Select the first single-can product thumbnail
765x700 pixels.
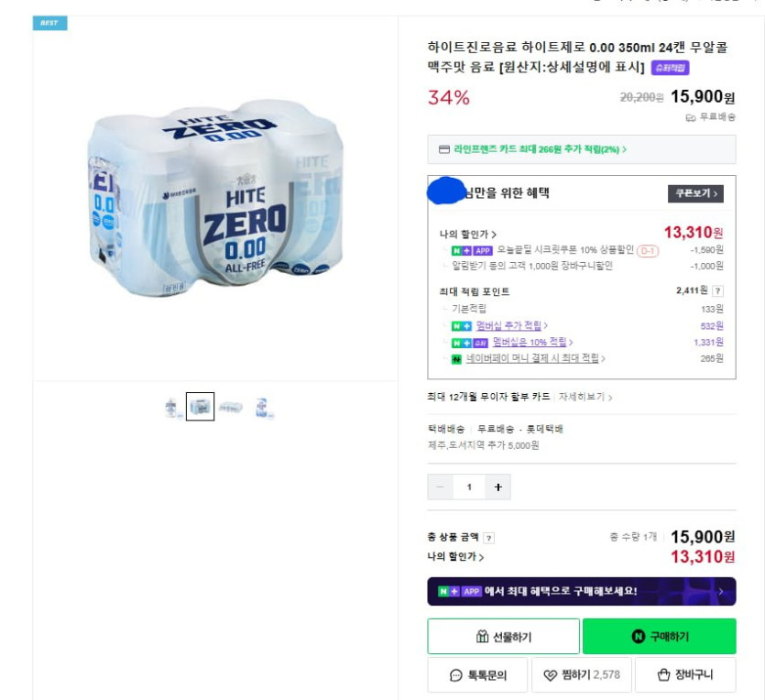171,408
